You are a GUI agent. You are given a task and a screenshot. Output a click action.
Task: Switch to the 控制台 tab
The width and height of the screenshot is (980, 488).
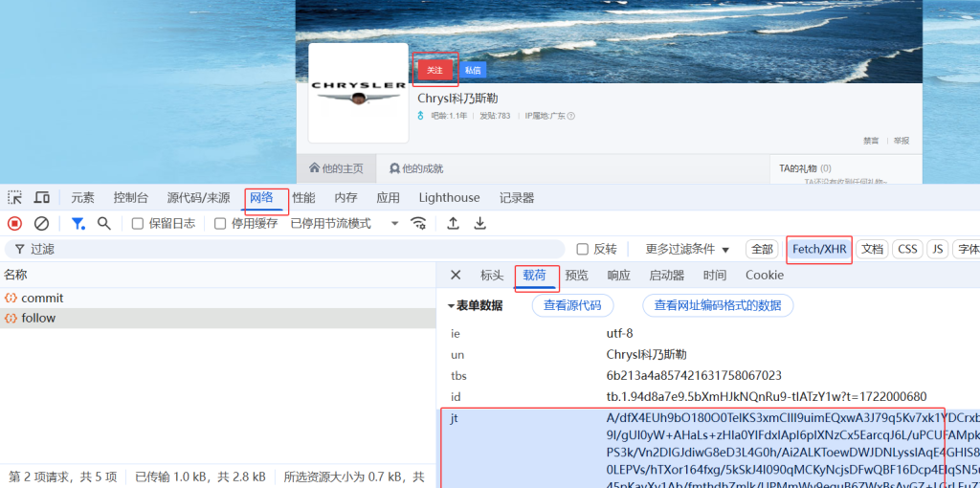pos(130,198)
